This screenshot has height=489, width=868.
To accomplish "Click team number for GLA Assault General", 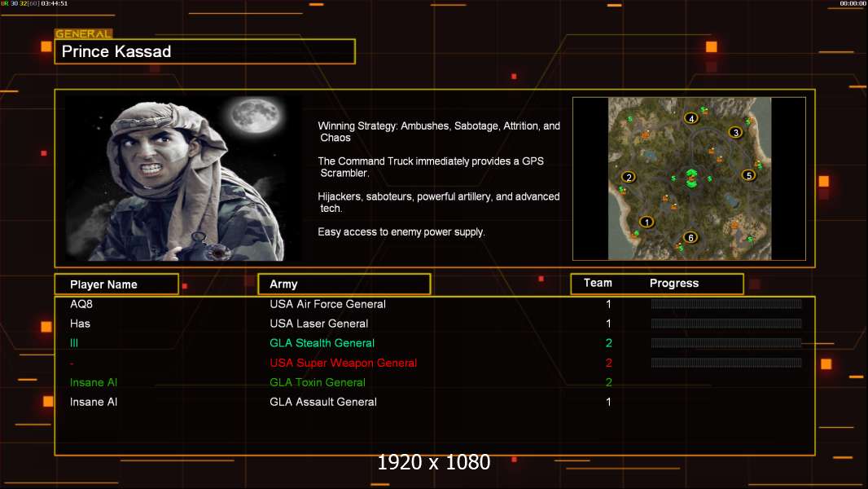I will point(608,402).
